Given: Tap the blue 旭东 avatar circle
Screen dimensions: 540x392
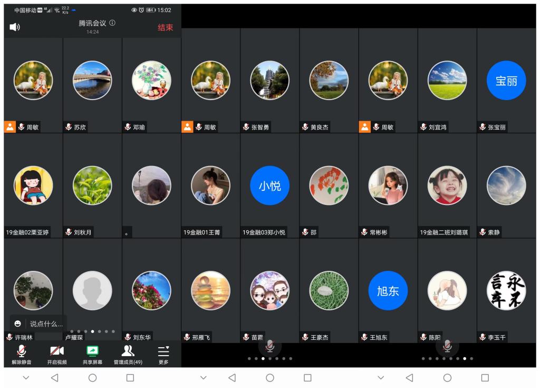Looking at the screenshot, I should 388,291.
